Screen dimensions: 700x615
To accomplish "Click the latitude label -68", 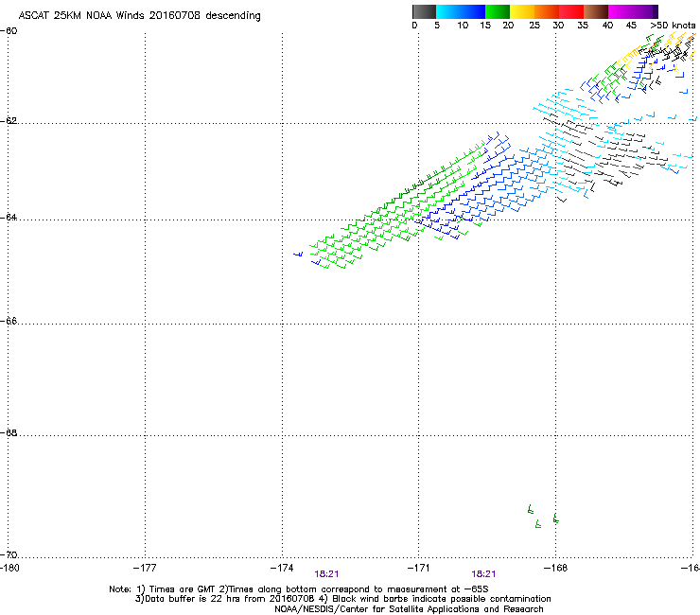I will click(9, 433).
